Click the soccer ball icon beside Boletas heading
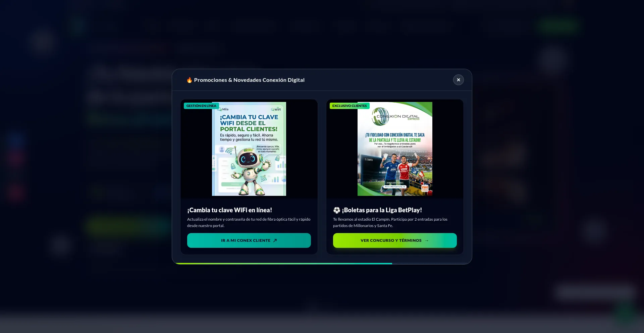Screen dimensions: 644x333 point(337,210)
